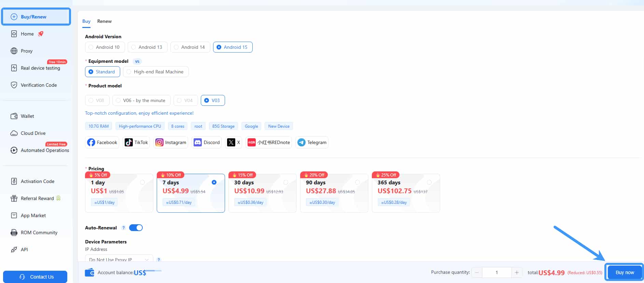Click the Contact Us button
The image size is (644, 283).
(35, 277)
